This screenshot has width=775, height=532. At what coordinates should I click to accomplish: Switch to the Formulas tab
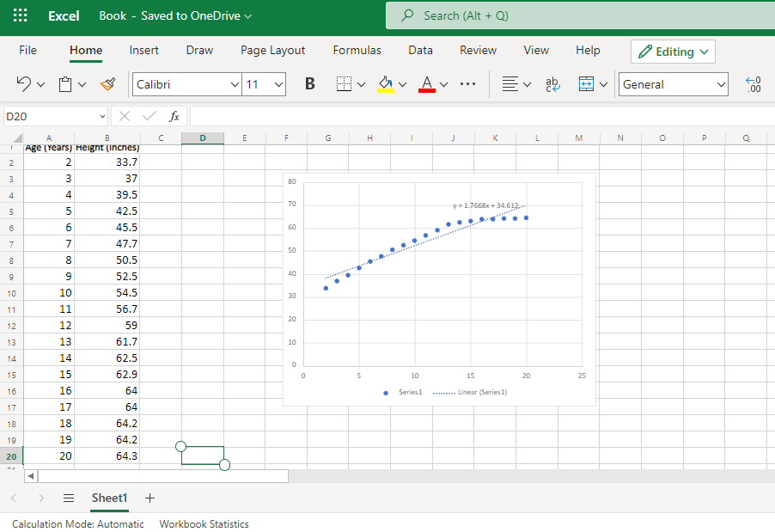357,50
